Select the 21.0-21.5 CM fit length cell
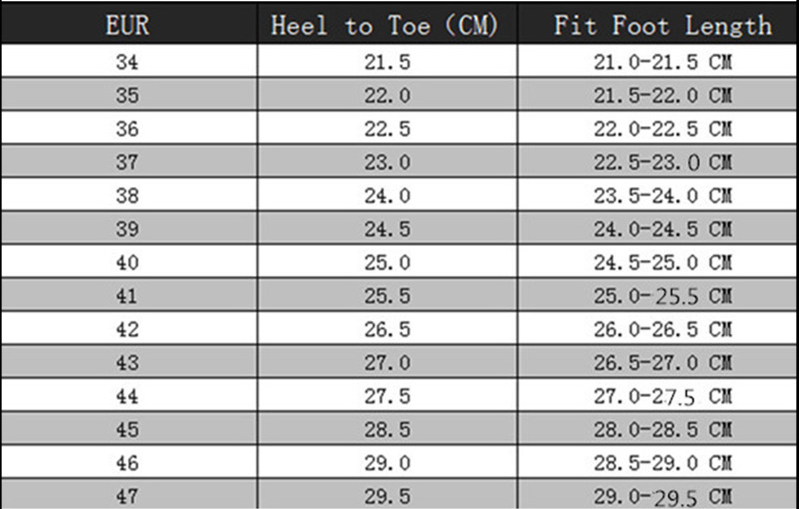Image resolution: width=801 pixels, height=509 pixels. tap(662, 62)
